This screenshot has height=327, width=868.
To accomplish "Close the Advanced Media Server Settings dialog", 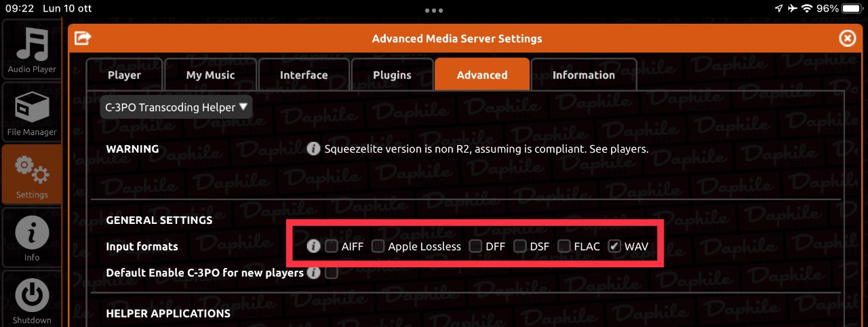I will (x=848, y=39).
